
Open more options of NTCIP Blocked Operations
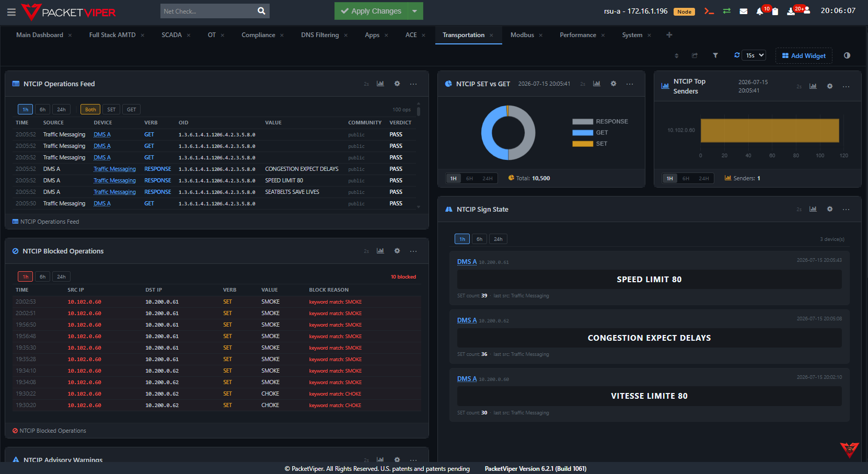click(x=413, y=251)
